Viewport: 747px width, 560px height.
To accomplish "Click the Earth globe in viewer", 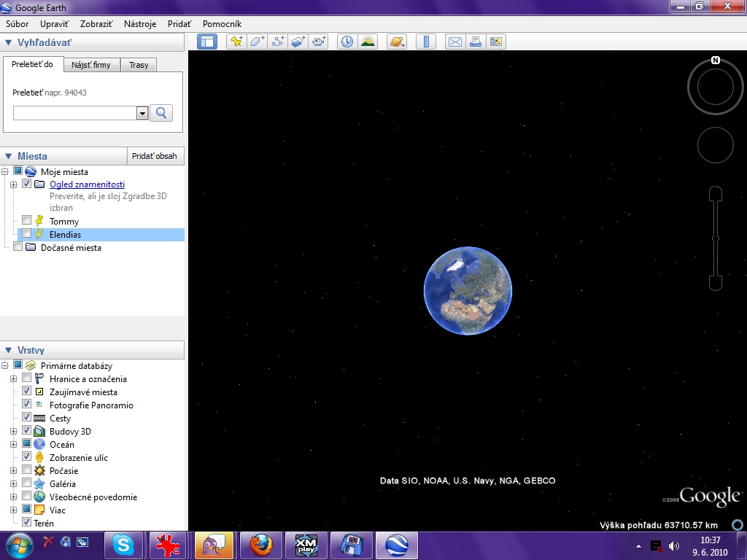I will click(468, 290).
